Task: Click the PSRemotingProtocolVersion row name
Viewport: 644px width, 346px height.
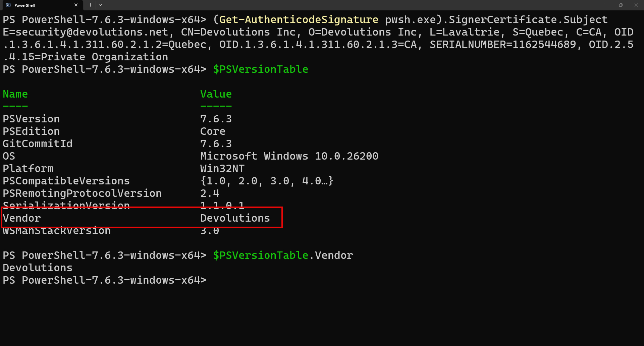Action: point(82,193)
